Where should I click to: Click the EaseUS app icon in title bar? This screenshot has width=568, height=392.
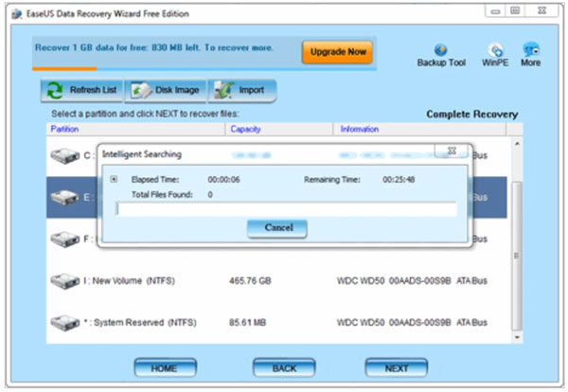point(17,14)
